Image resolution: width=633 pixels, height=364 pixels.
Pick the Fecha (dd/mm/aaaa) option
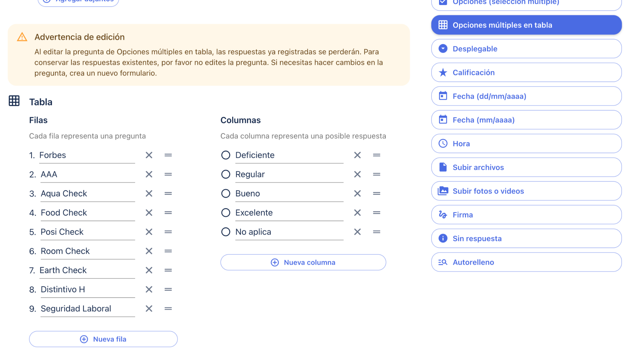(526, 96)
